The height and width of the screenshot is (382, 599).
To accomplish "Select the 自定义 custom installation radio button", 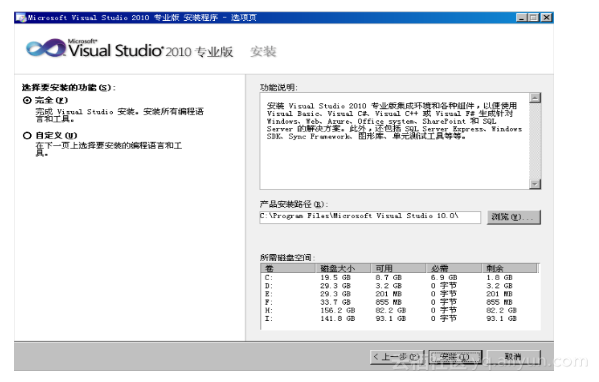I will [x=27, y=136].
